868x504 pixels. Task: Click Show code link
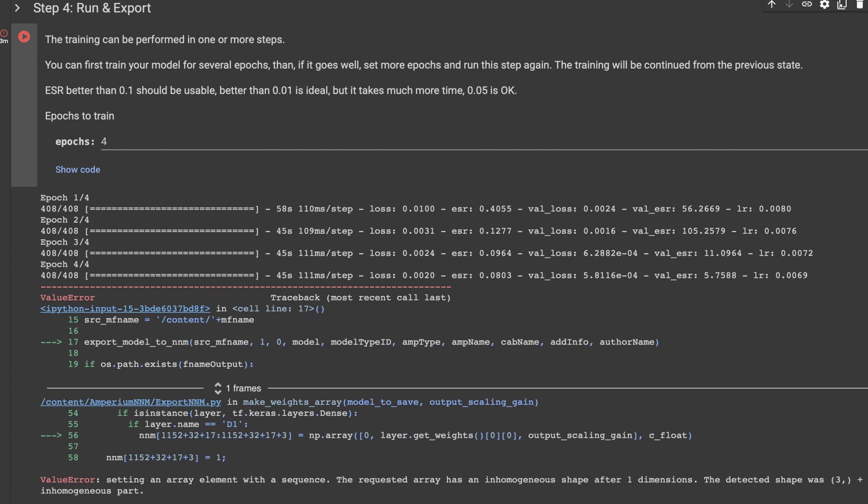[78, 170]
